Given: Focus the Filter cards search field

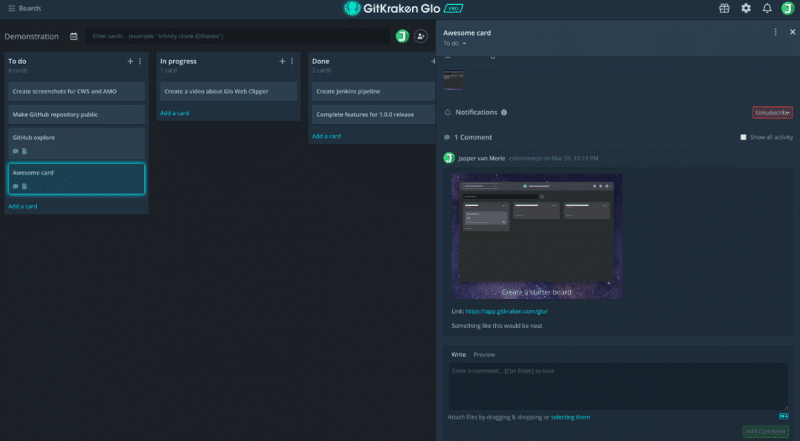Looking at the screenshot, I should [238, 36].
